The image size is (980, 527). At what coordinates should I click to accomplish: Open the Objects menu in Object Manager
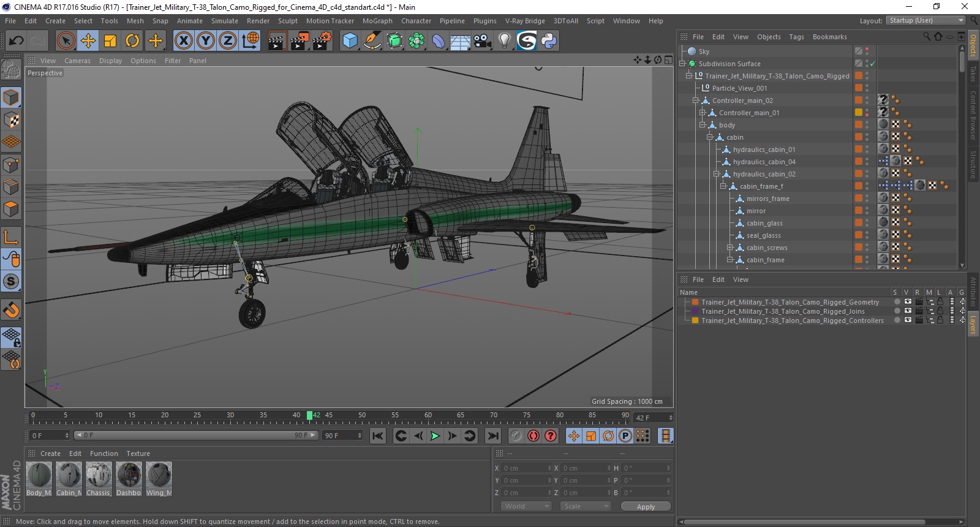769,37
